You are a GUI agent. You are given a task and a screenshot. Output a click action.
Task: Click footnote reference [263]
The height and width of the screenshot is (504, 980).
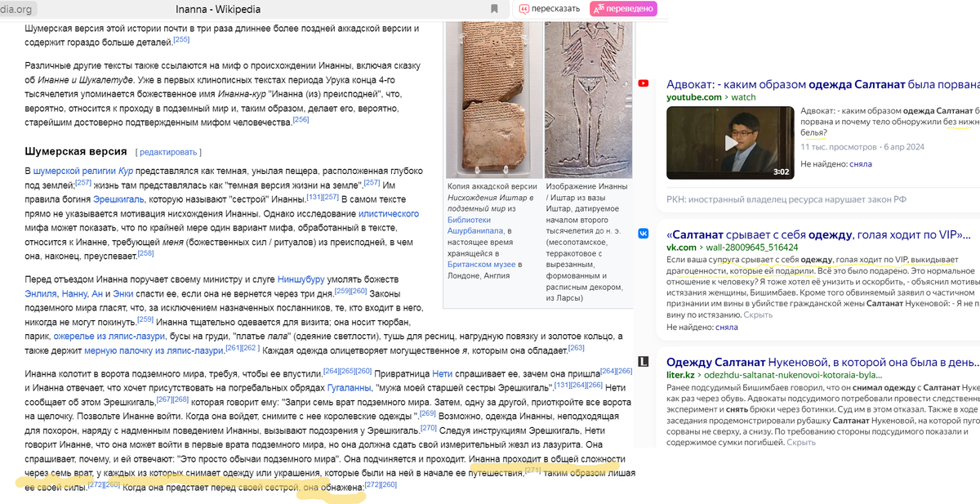[x=577, y=348]
